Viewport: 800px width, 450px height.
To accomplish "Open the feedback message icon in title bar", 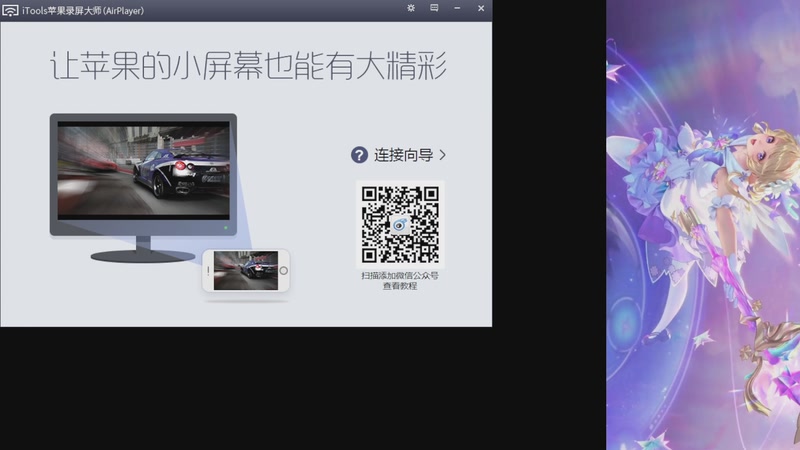I will coord(434,8).
